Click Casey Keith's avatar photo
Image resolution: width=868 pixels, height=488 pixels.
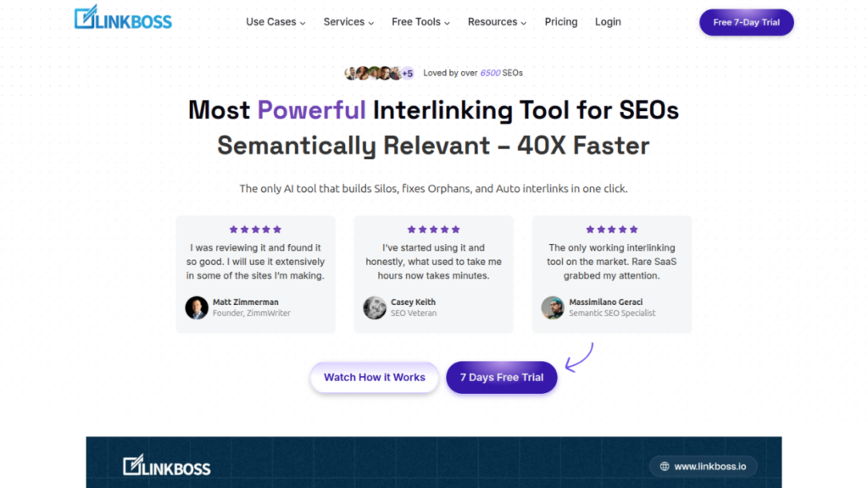(x=375, y=308)
